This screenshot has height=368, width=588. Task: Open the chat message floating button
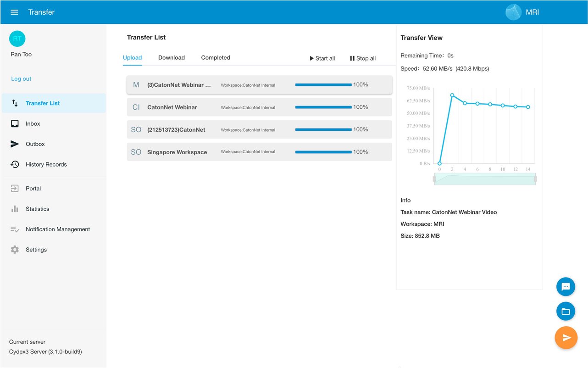point(566,286)
